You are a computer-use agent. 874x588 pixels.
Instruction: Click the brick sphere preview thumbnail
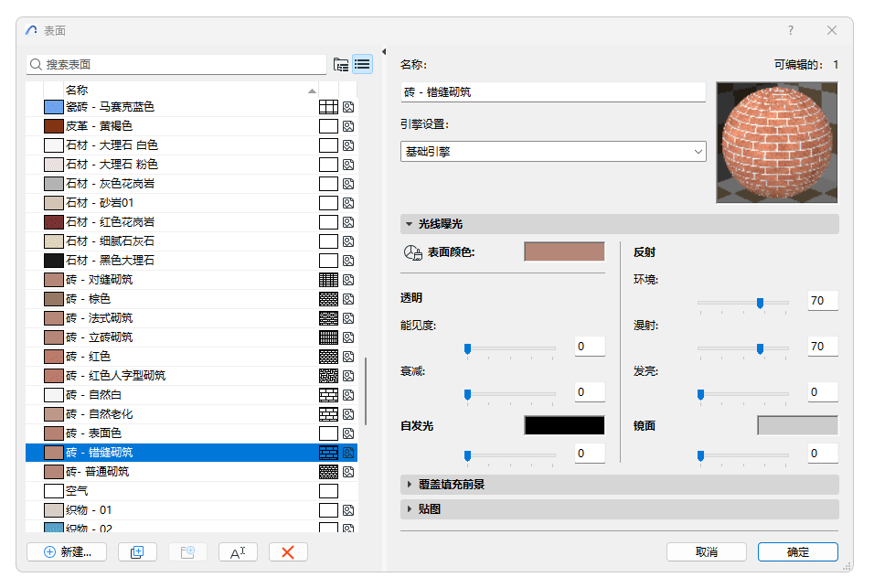(x=776, y=143)
